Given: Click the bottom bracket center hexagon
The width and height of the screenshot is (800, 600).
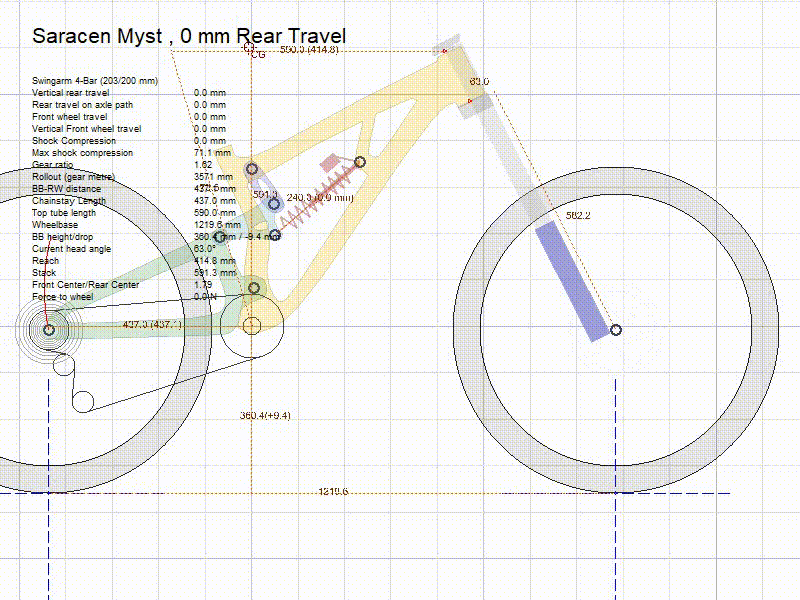Looking at the screenshot, I should 252,326.
